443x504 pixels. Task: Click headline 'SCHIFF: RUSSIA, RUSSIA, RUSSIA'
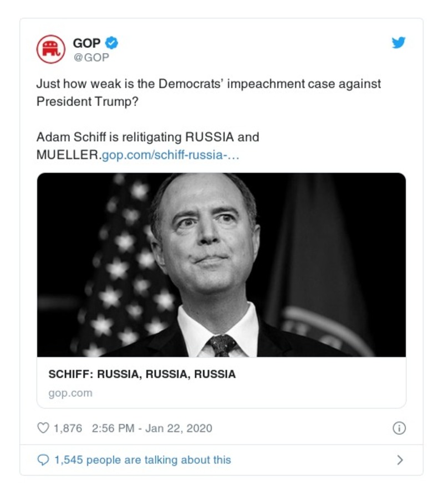tap(142, 374)
